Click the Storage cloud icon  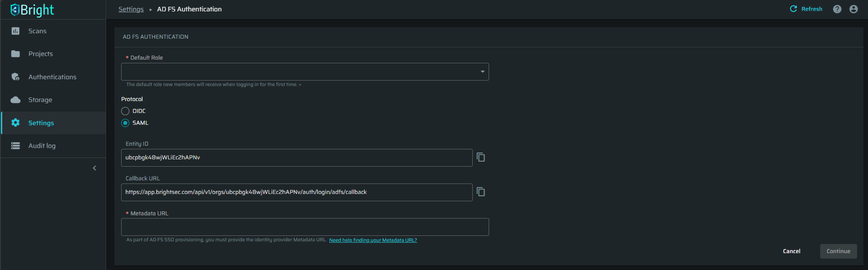pos(15,100)
